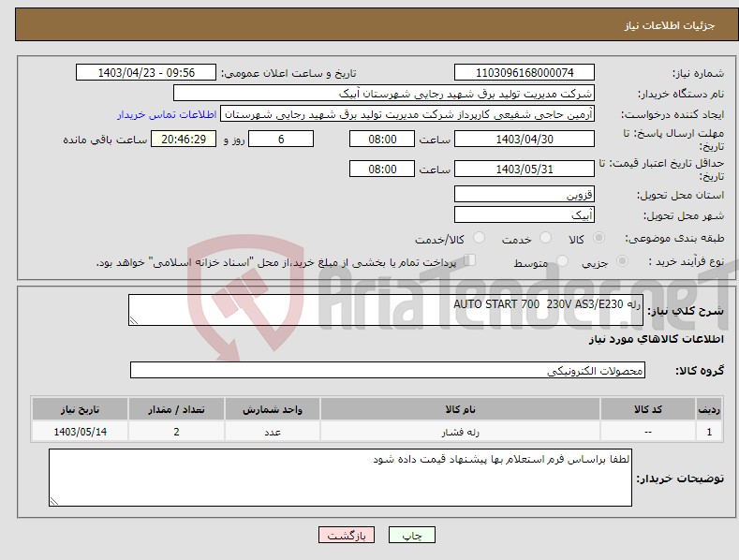Click the buyer notes resize handle
739x560 pixels.
pyautogui.click(x=54, y=501)
